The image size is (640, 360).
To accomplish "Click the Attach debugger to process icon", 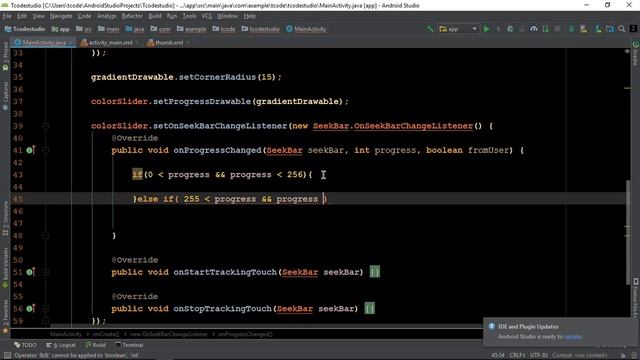I will click(546, 29).
